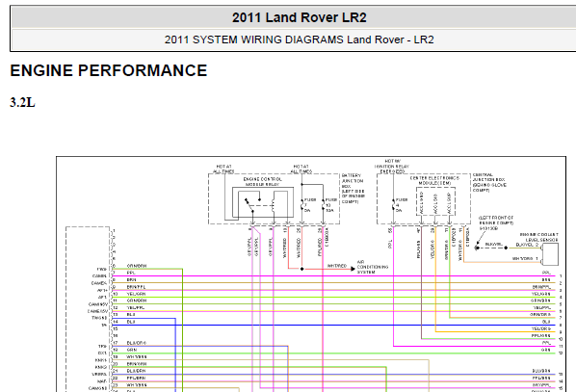The height and width of the screenshot is (392, 576).
Task: Select the Engine Coolant Level Sensor box
Action: [x=550, y=254]
